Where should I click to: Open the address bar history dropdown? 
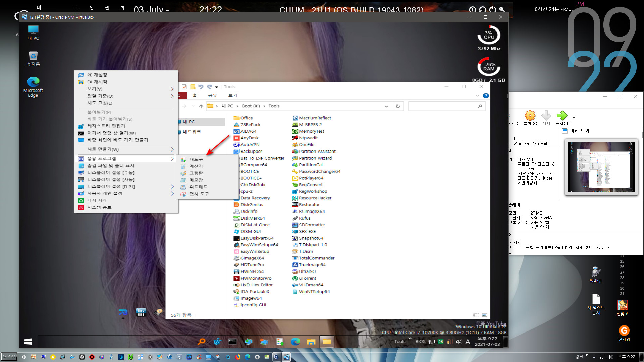pos(386,106)
